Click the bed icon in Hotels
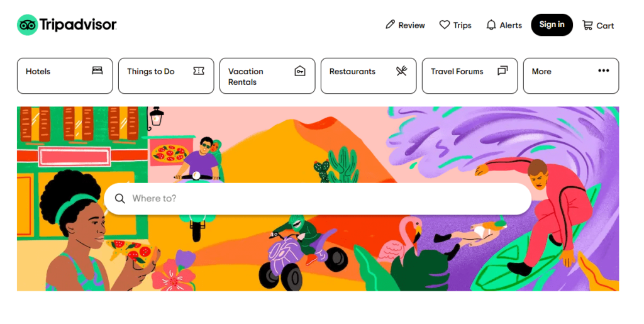This screenshot has height=324, width=644. tap(97, 70)
